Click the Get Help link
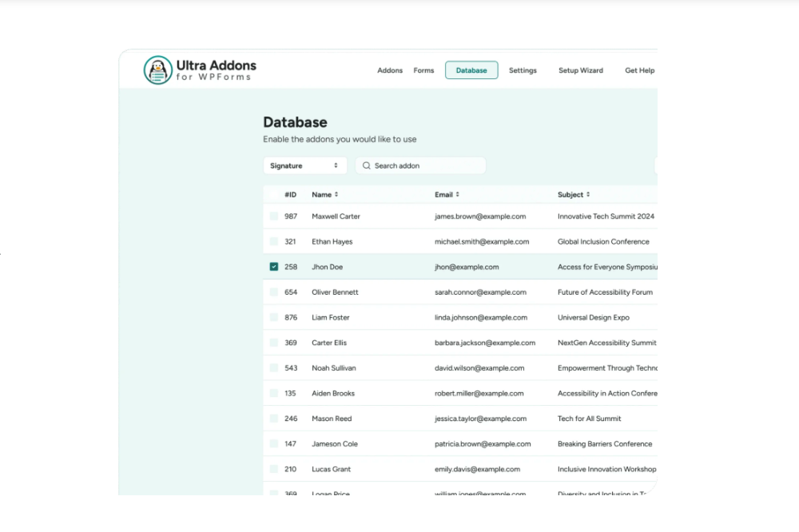 click(x=639, y=70)
